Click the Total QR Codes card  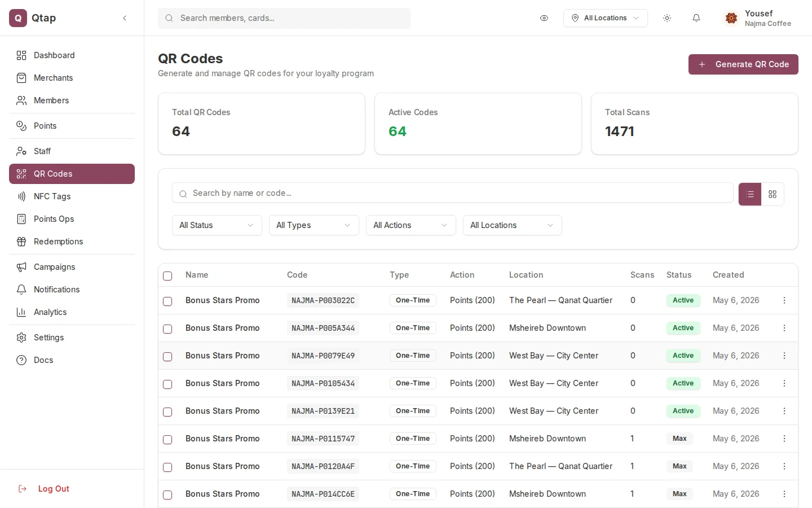(262, 124)
